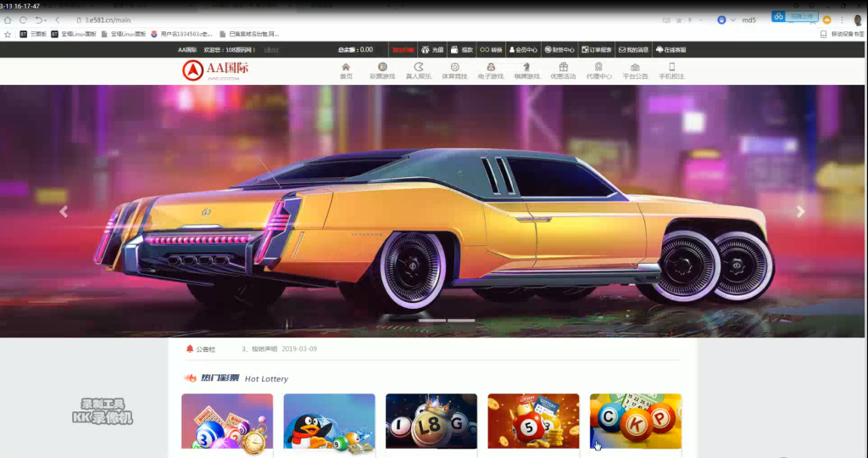
Task: Click the AA国际 logo
Action: 216,70
